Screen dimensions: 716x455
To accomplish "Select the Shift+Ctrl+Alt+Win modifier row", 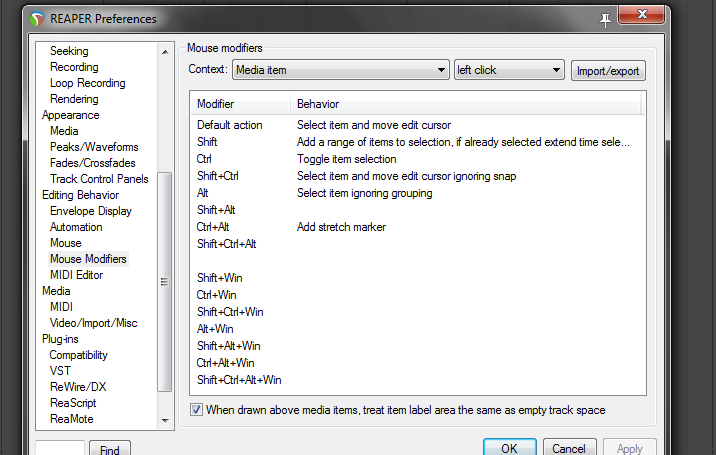I will 418,380.
